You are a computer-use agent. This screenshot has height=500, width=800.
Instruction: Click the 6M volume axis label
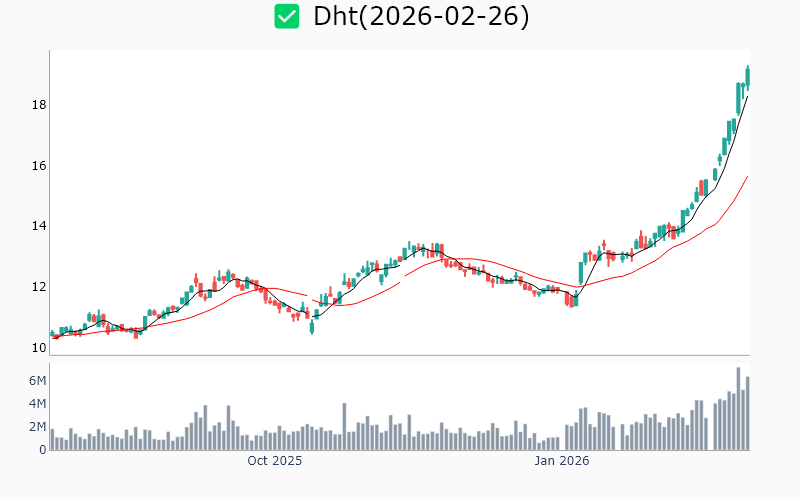(37, 381)
